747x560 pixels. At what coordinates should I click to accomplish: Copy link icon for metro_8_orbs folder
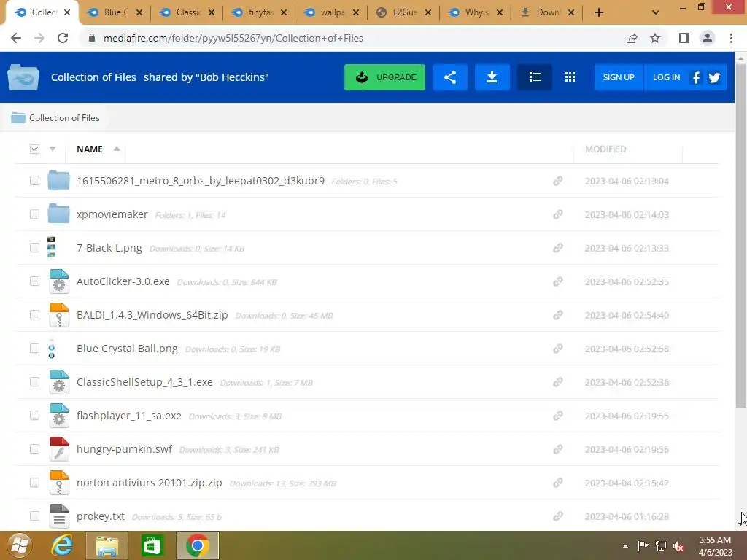(x=558, y=181)
